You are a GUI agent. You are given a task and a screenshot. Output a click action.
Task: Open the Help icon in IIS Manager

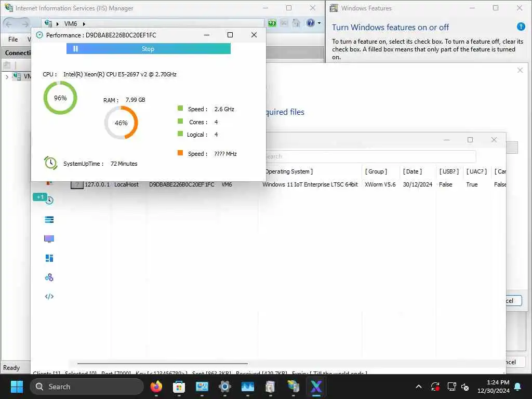point(310,23)
